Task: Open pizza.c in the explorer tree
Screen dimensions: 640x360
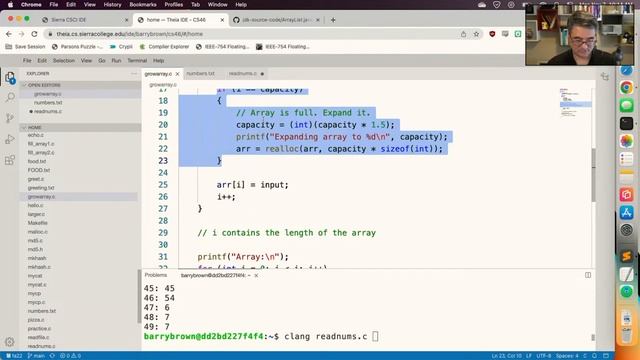Action: pyautogui.click(x=36, y=320)
